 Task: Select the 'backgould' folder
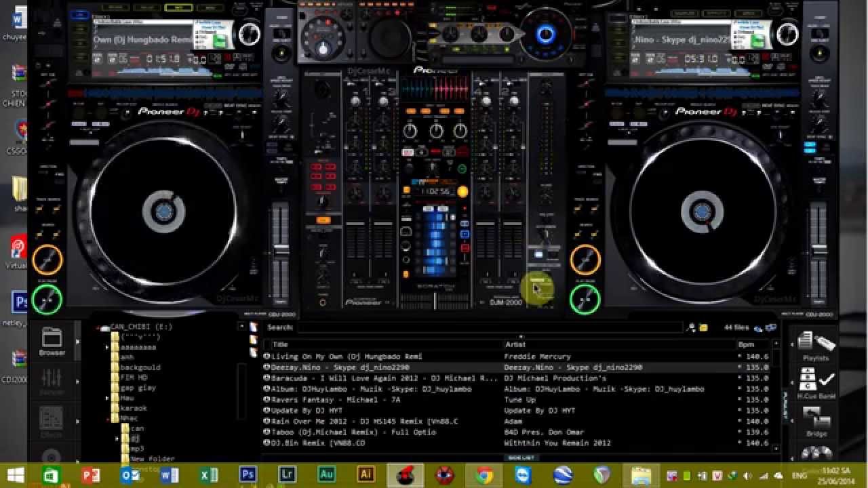tap(140, 367)
